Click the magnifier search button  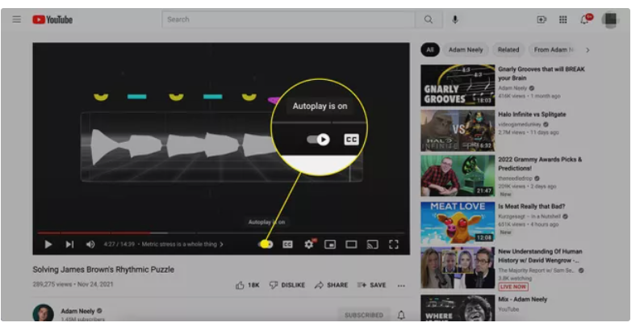429,19
